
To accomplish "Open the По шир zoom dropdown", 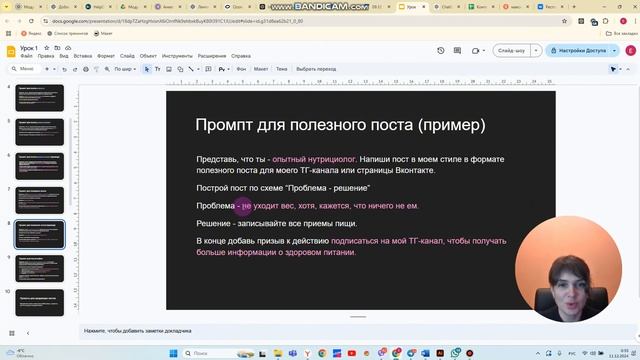I will tap(125, 69).
